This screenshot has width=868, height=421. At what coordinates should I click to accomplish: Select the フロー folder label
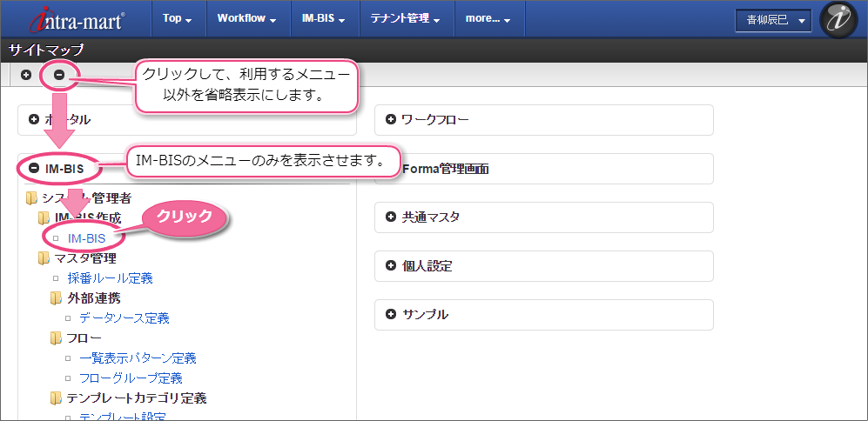pos(84,338)
